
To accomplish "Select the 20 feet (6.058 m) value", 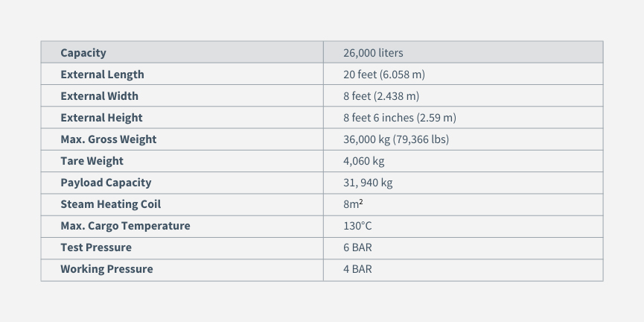I will point(384,75).
